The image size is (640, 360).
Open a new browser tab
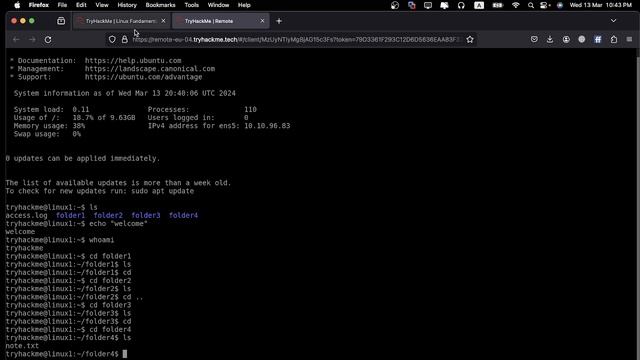(279, 21)
